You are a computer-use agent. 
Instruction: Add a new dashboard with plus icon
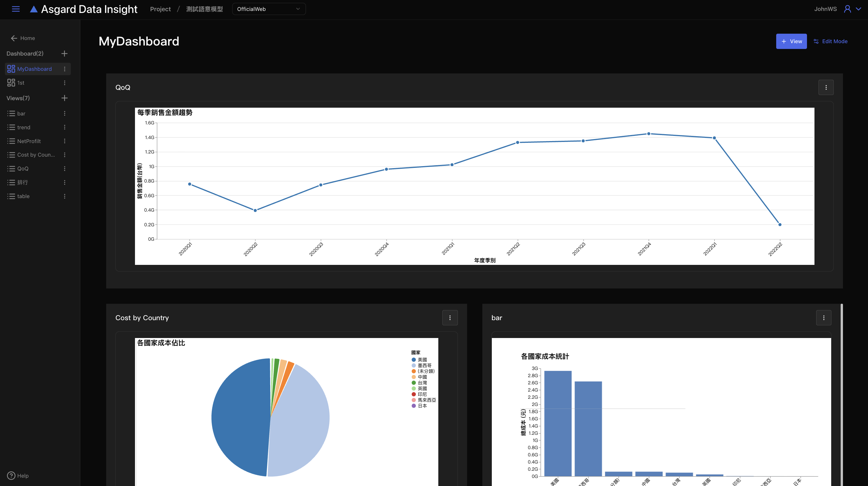(x=64, y=54)
